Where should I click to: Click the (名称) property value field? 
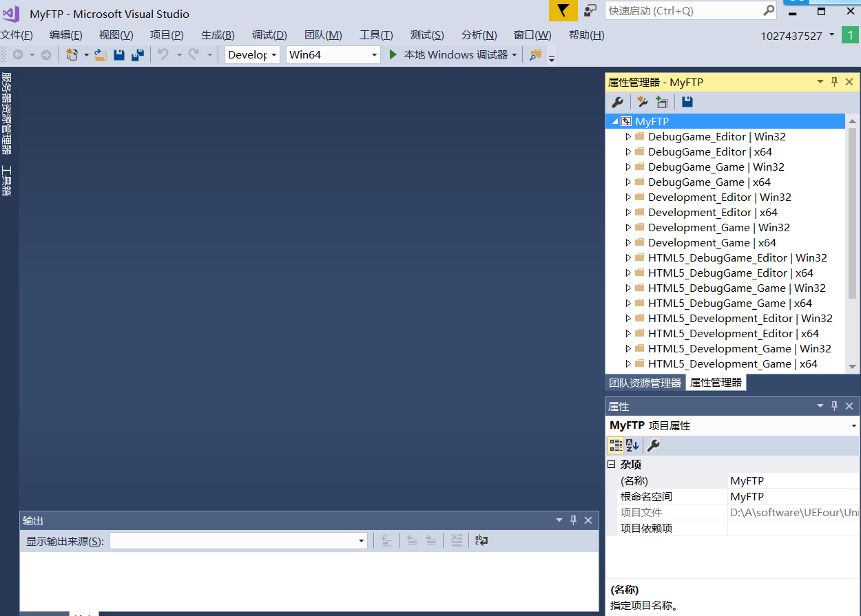click(794, 481)
